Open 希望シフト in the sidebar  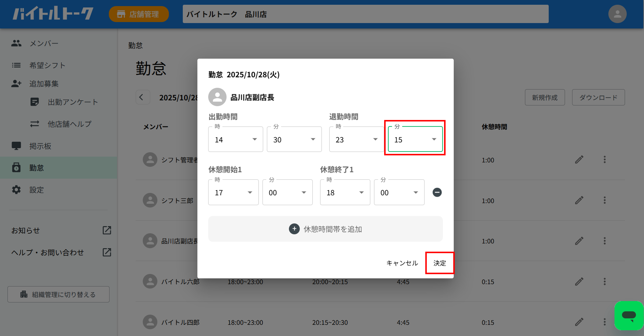58,65
